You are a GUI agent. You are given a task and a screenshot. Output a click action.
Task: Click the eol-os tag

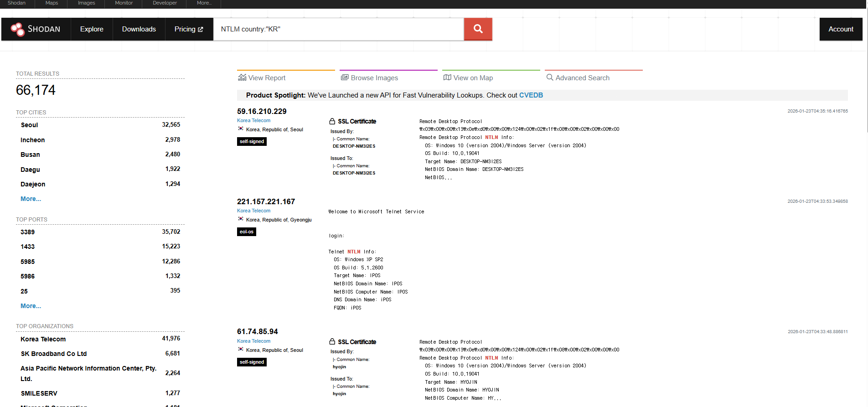(x=247, y=232)
